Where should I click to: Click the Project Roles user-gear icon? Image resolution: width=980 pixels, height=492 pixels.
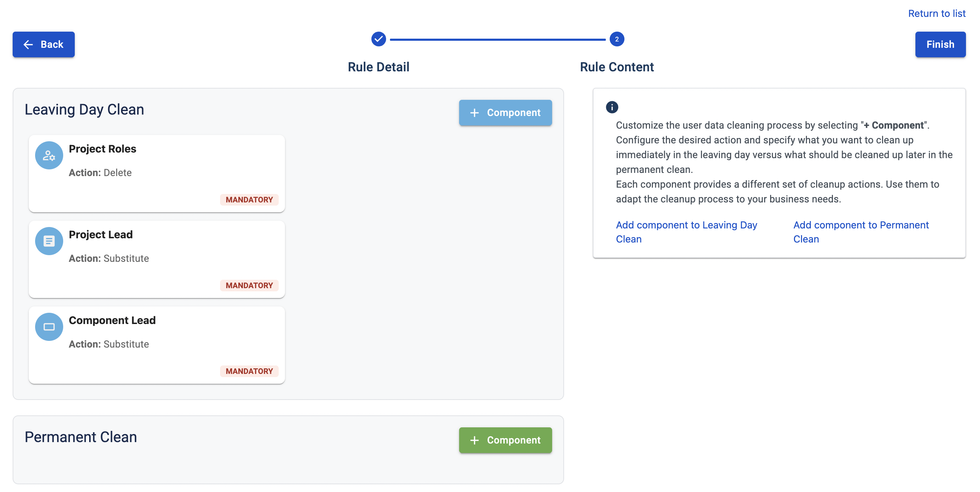click(x=49, y=155)
